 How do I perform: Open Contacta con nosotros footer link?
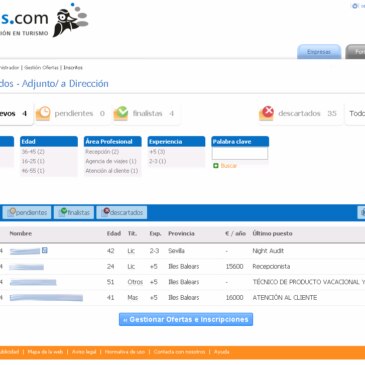point(179,352)
